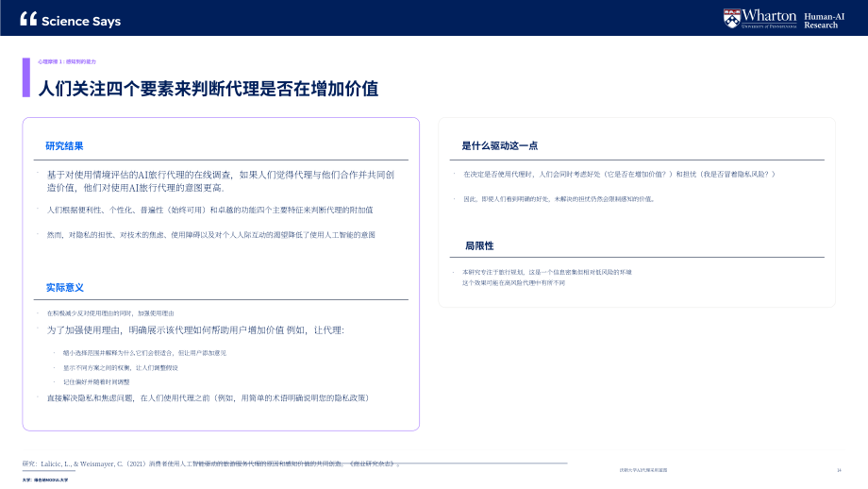Viewport: 868px width, 489px height.
Task: Click the bullet starting '然而，对隐私的担忧'
Action: pos(211,235)
